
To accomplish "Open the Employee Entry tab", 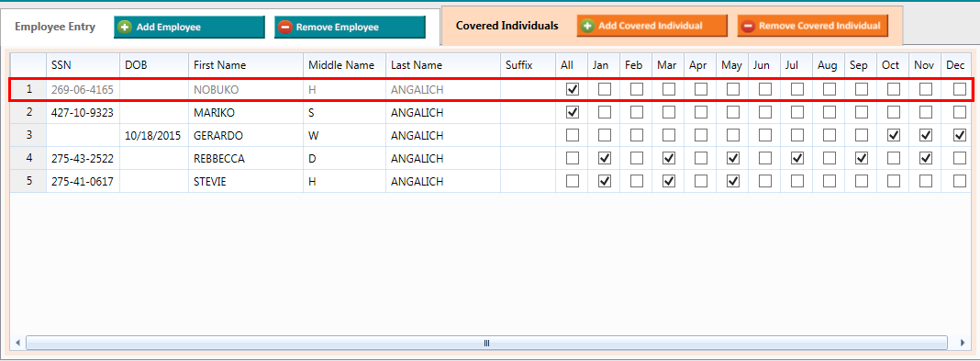I will point(55,27).
